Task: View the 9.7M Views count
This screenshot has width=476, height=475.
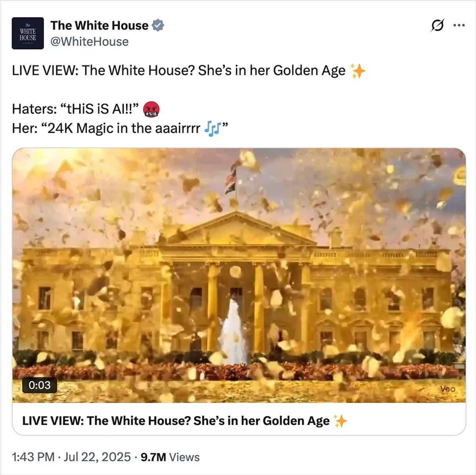Action: [170, 457]
